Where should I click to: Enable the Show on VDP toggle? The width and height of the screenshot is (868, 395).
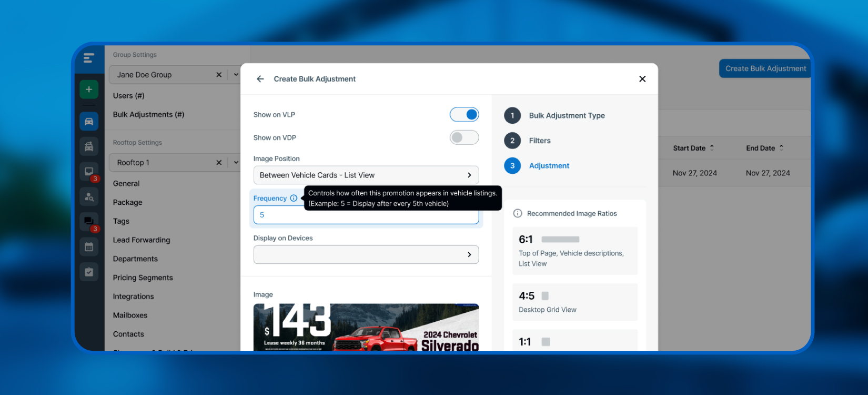point(464,137)
